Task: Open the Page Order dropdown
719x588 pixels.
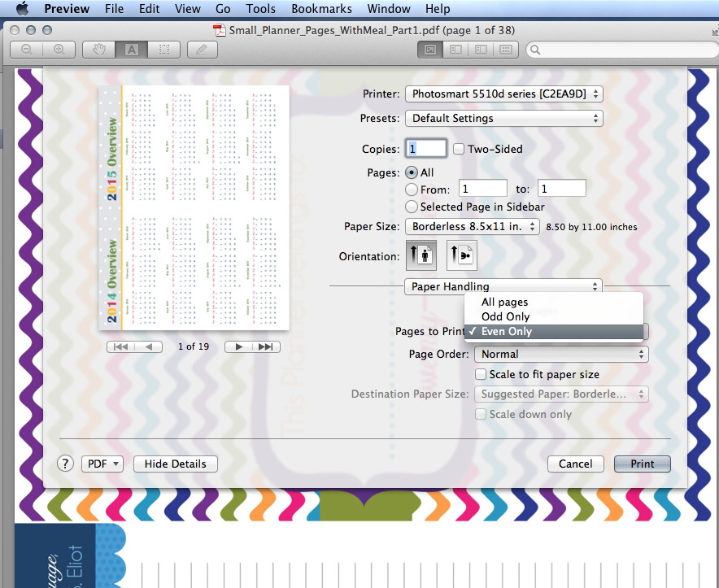Action: [x=560, y=354]
